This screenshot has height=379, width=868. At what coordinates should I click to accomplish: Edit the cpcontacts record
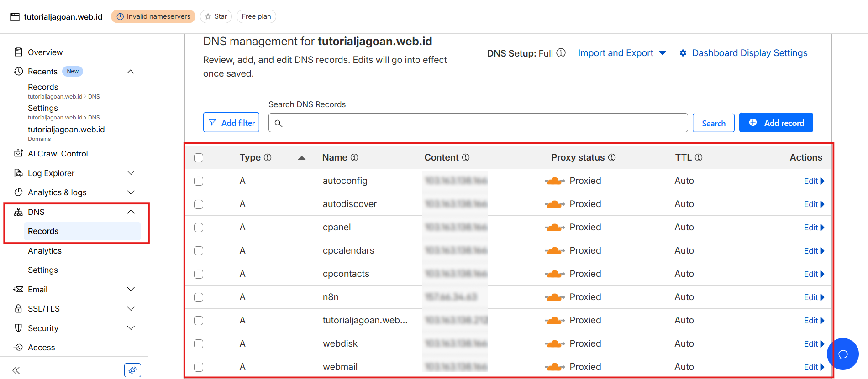click(814, 274)
